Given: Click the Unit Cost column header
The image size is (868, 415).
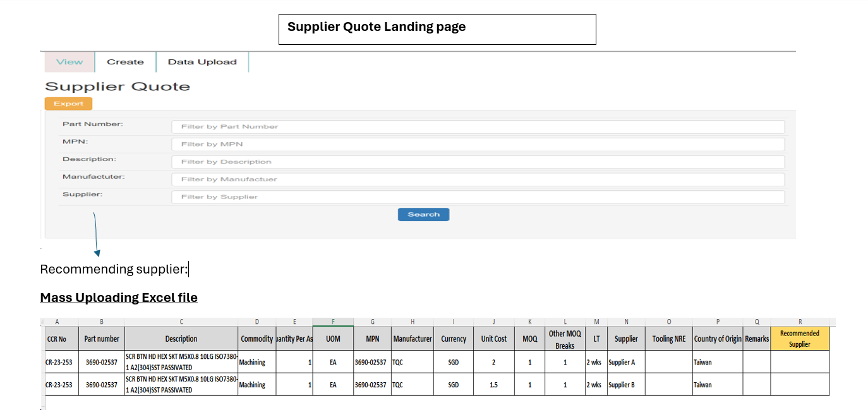Looking at the screenshot, I should tap(493, 339).
